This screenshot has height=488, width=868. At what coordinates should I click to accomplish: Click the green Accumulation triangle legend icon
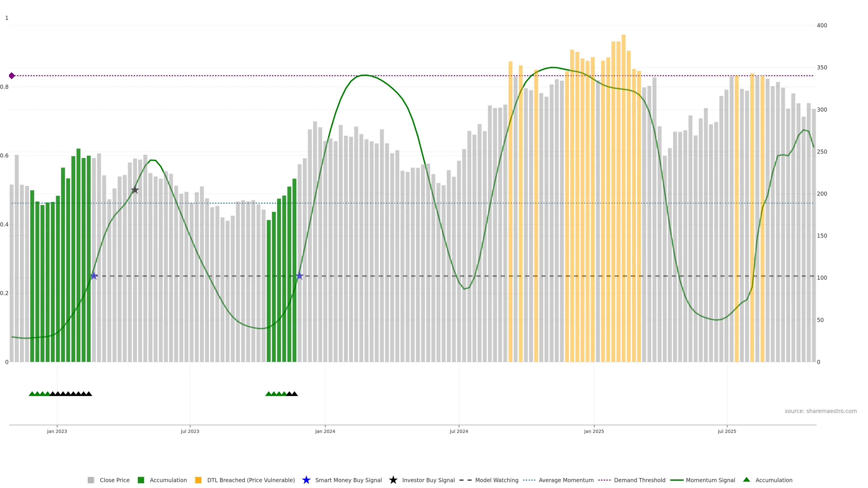point(746,480)
